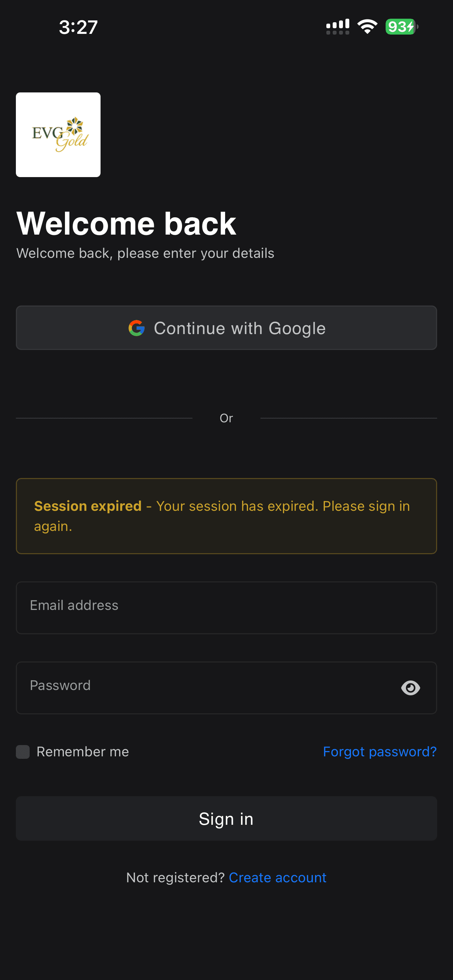Screen dimensions: 453x980
Task: Click the battery indicator showing 93
Action: [400, 25]
